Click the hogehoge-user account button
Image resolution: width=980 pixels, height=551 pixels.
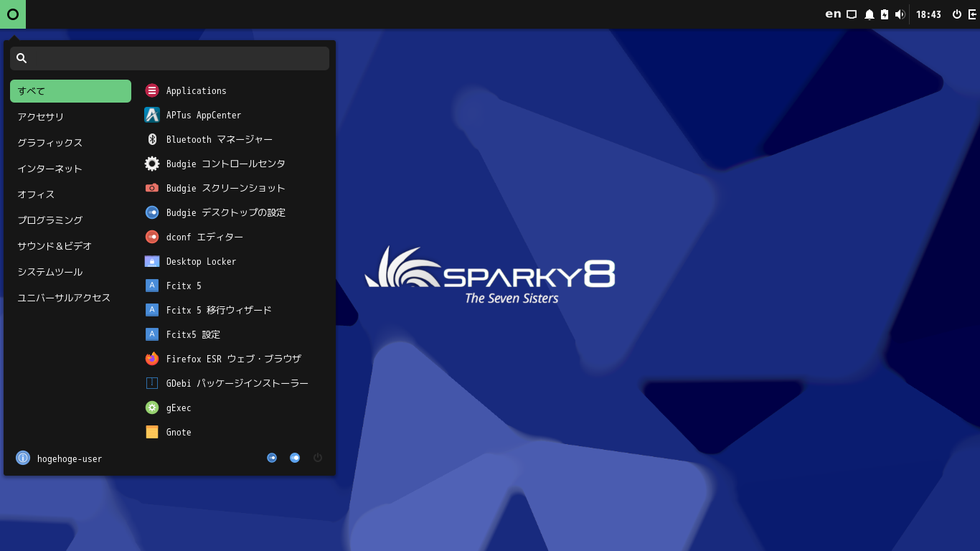(59, 458)
